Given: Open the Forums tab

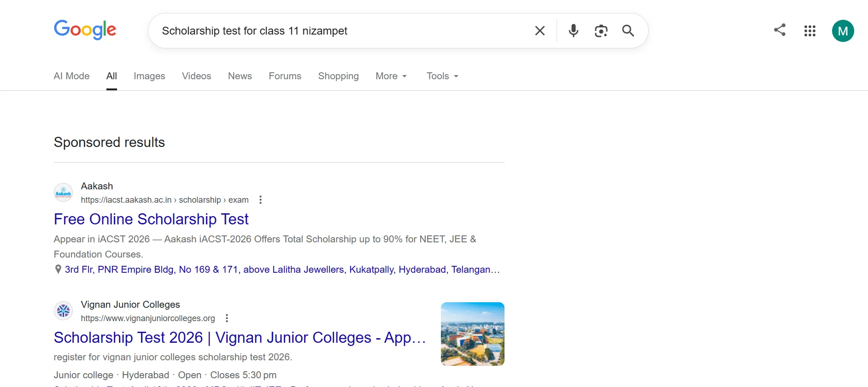Looking at the screenshot, I should click(285, 76).
